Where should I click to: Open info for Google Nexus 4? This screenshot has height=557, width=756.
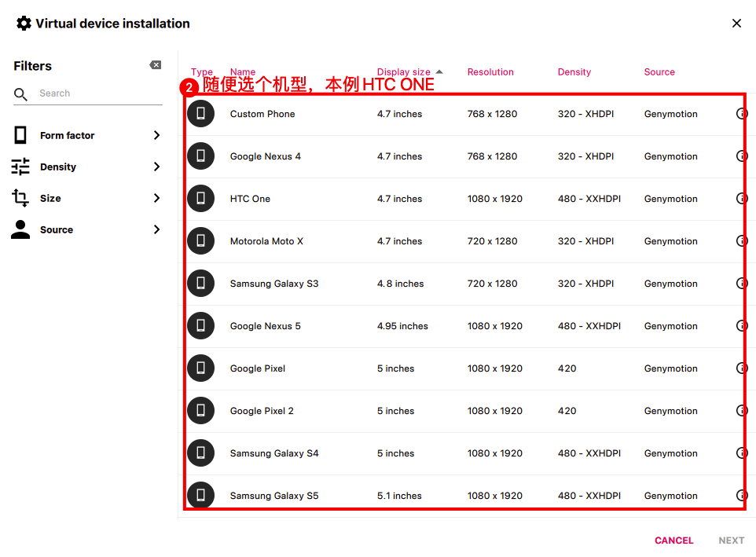click(x=741, y=156)
